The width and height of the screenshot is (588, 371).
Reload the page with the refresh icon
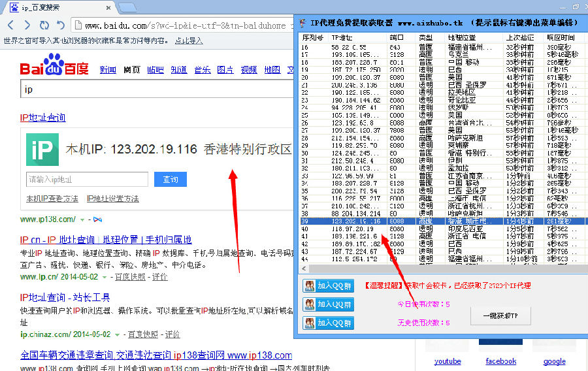pos(44,25)
